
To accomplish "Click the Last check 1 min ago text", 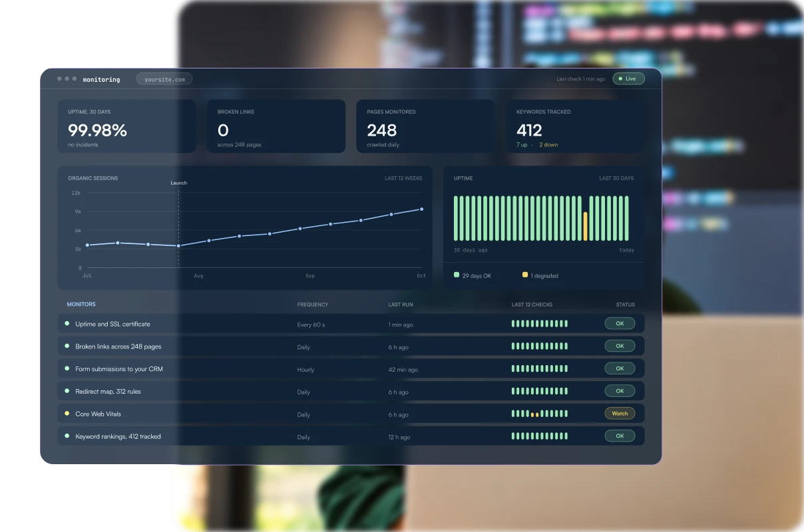I will tap(581, 79).
